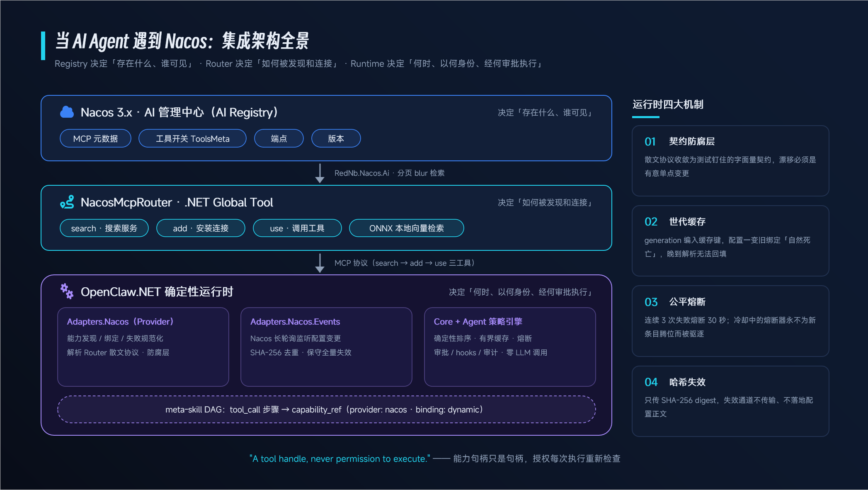This screenshot has height=490, width=868.
Task: Click the meta-skill DAG dashed box
Action: [x=327, y=410]
